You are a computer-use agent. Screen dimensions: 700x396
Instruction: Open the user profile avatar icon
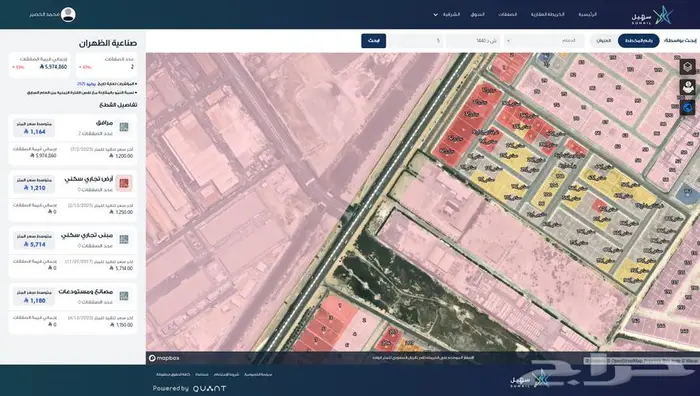pyautogui.click(x=68, y=14)
